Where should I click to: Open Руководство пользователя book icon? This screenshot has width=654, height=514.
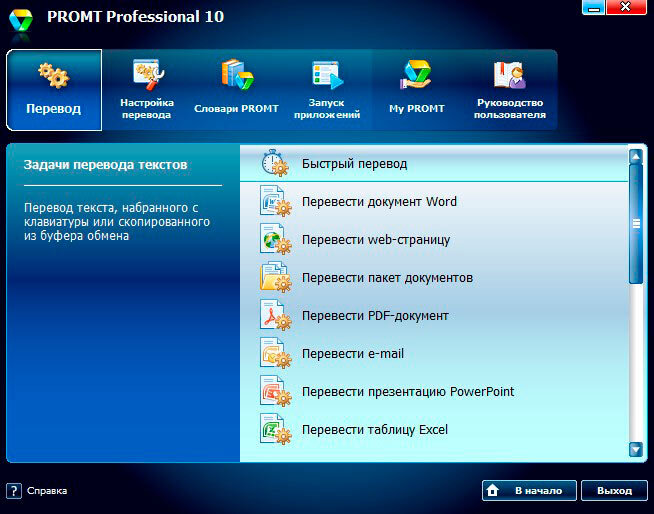point(510,75)
